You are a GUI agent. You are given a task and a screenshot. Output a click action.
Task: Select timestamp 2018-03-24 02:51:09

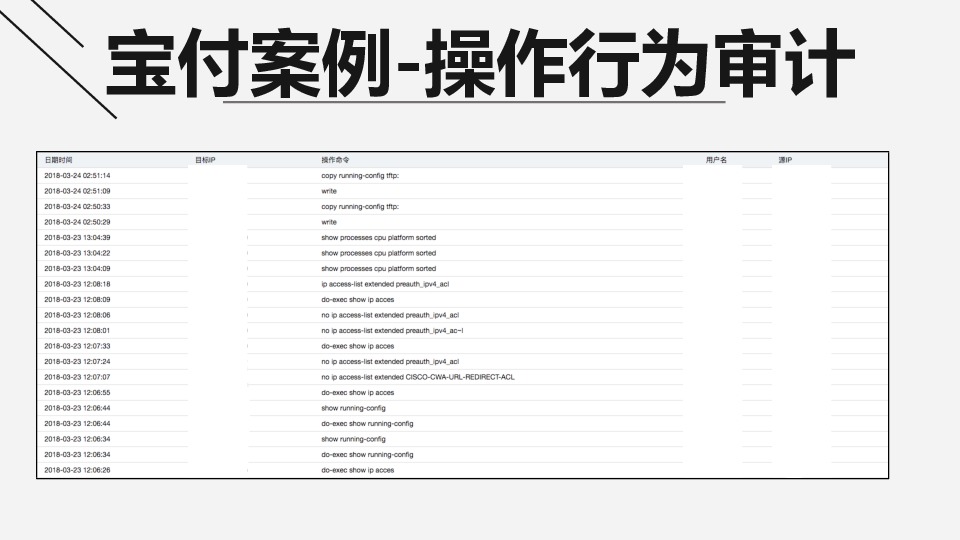pos(77,191)
